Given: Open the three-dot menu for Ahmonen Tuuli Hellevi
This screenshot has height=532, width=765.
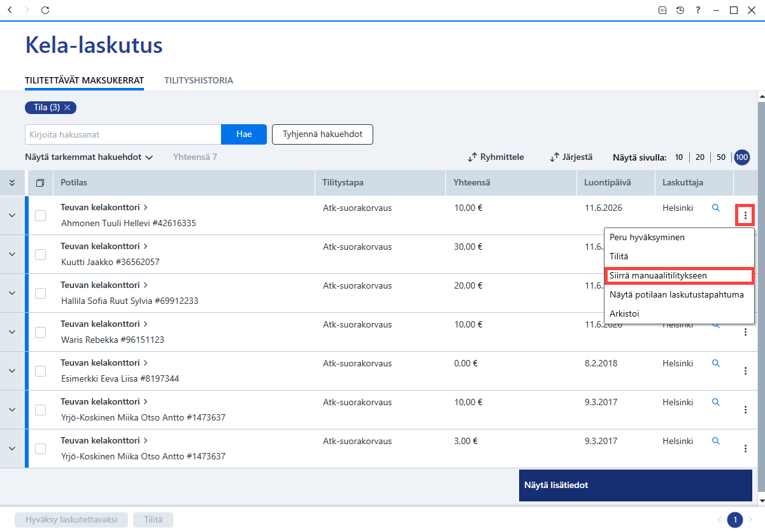Looking at the screenshot, I should click(x=745, y=215).
